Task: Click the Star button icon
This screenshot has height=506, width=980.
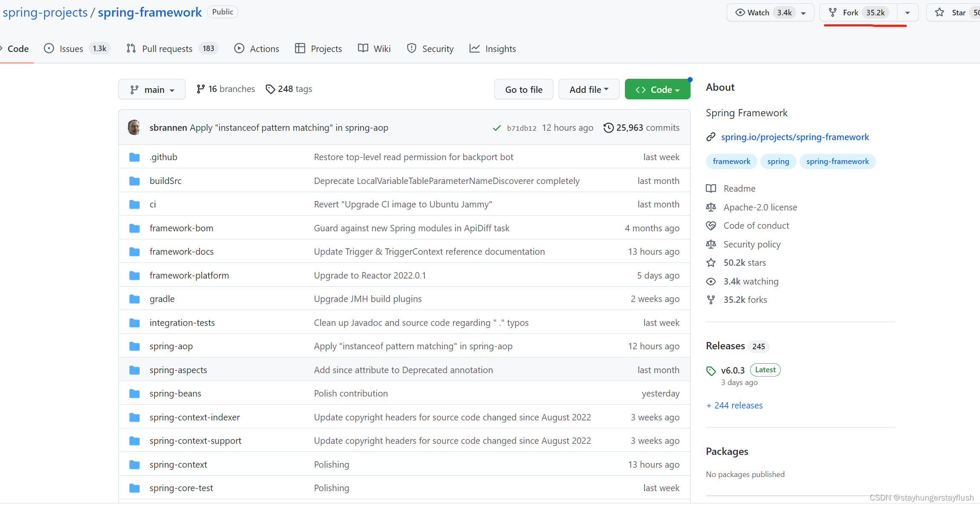Action: tap(940, 12)
